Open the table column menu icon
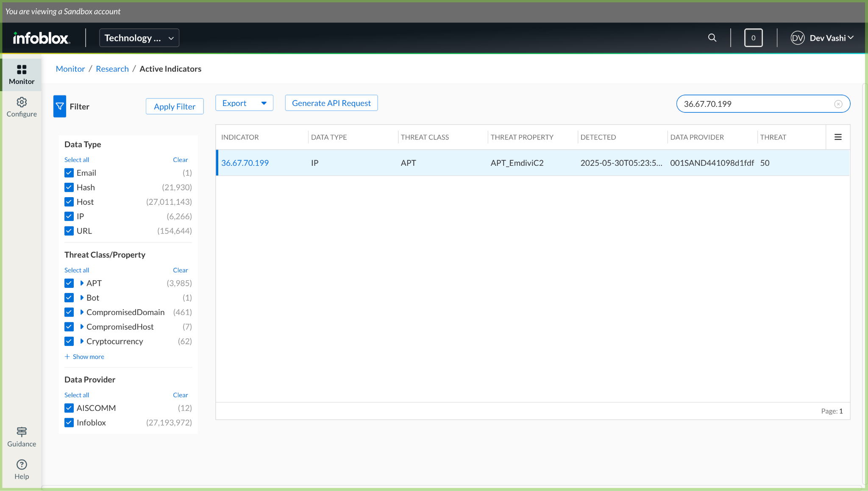Image resolution: width=868 pixels, height=491 pixels. [x=838, y=137]
